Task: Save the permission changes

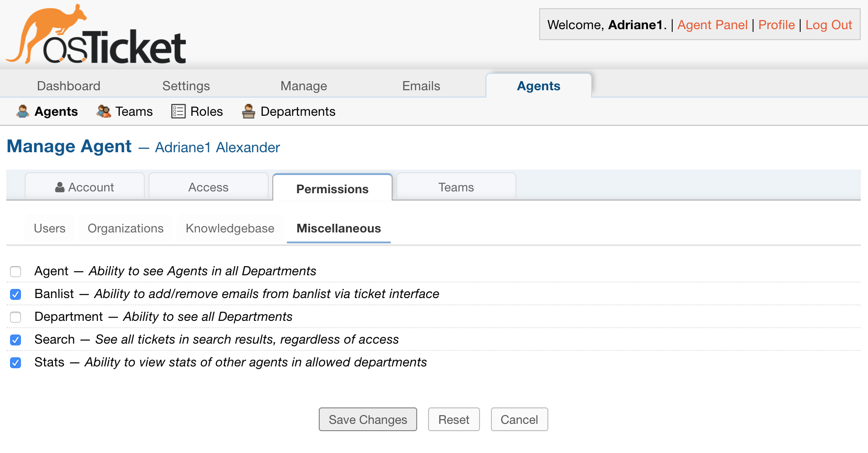Action: pyautogui.click(x=368, y=419)
